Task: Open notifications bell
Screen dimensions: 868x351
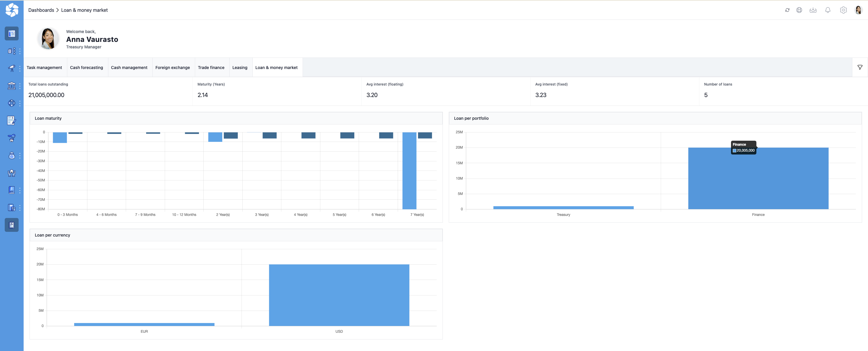Action: click(828, 10)
